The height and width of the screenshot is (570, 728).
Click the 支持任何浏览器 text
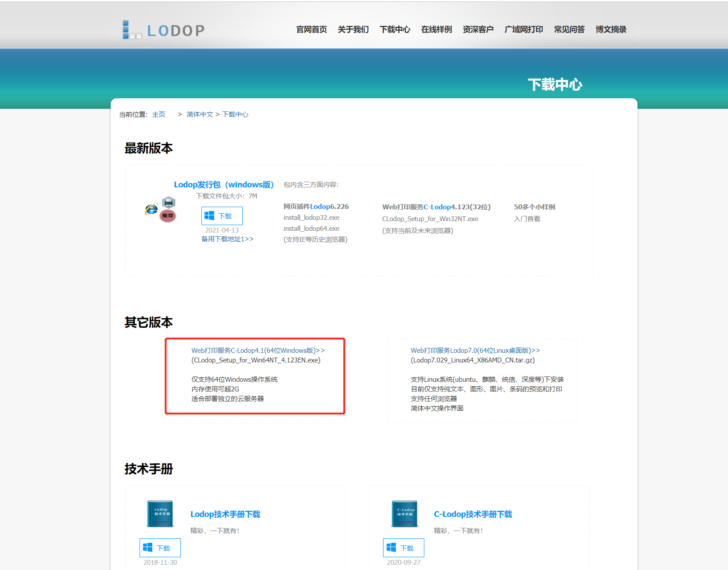[434, 399]
